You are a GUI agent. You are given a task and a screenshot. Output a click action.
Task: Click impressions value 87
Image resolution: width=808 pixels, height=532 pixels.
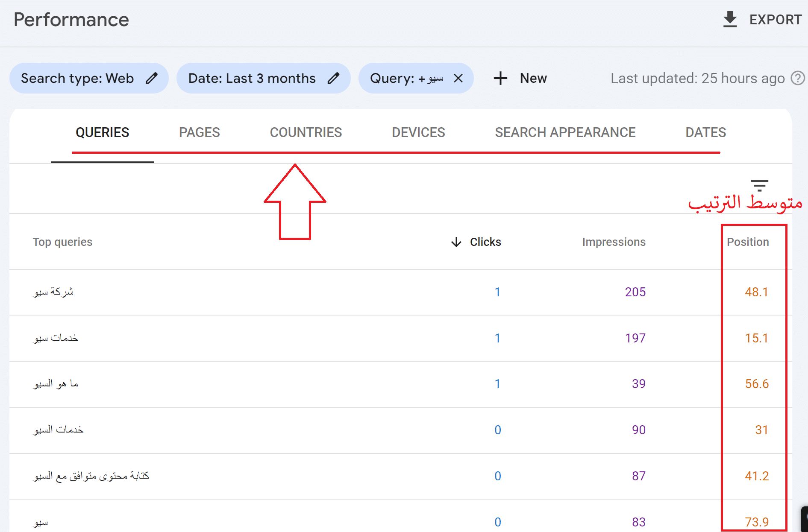[638, 476]
